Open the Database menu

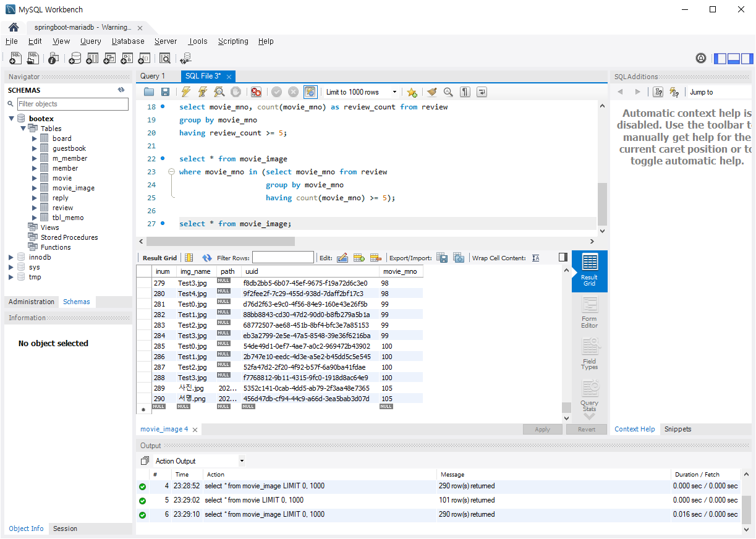[128, 41]
